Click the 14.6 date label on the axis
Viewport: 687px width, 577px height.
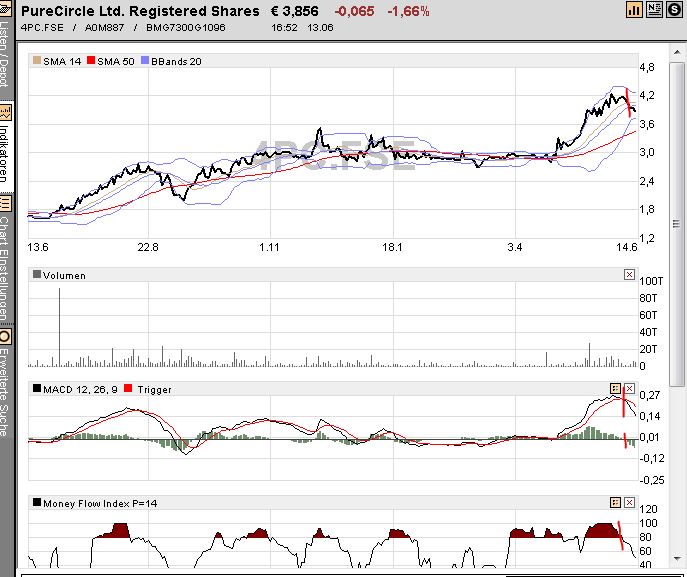[x=625, y=246]
